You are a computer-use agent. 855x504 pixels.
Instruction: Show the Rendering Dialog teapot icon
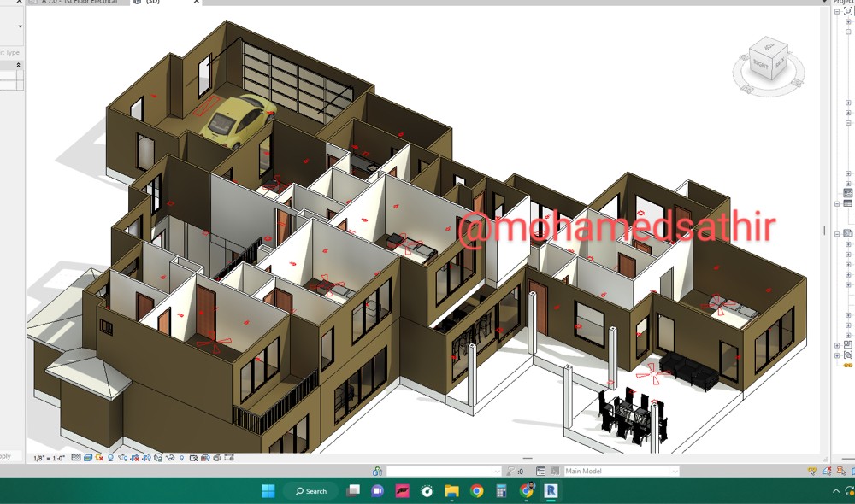coord(122,458)
